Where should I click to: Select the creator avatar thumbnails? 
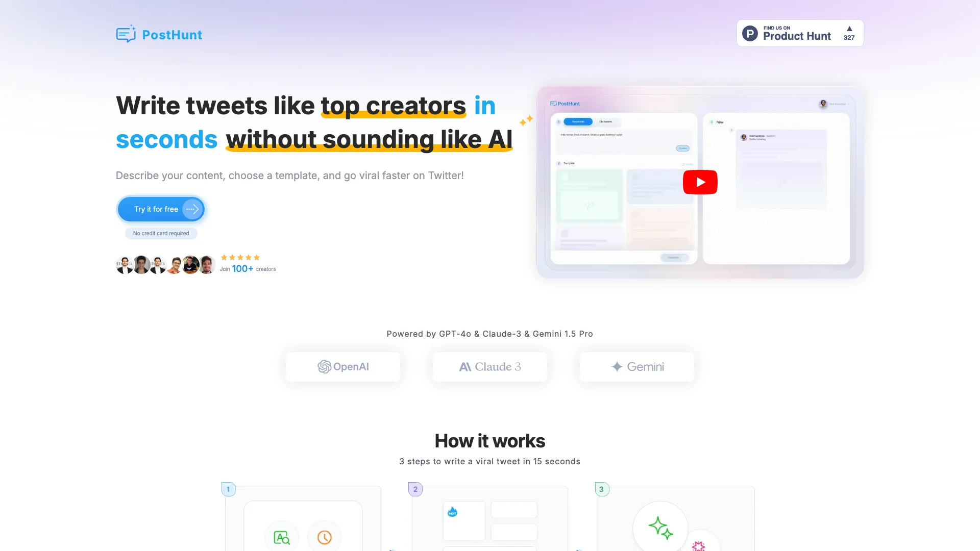164,263
